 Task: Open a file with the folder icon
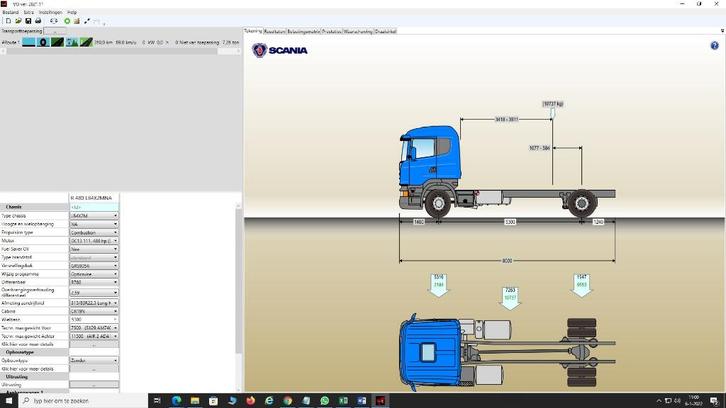(17, 21)
